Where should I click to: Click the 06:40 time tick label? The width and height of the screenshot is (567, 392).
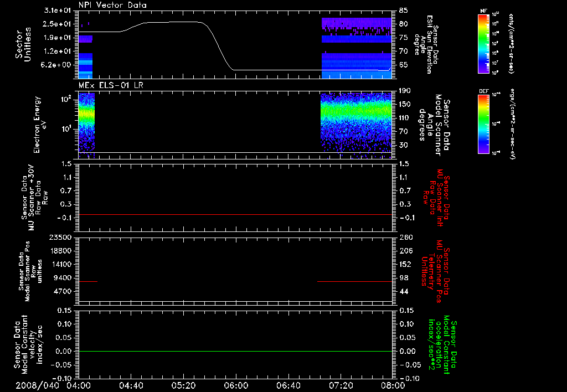tap(288, 385)
